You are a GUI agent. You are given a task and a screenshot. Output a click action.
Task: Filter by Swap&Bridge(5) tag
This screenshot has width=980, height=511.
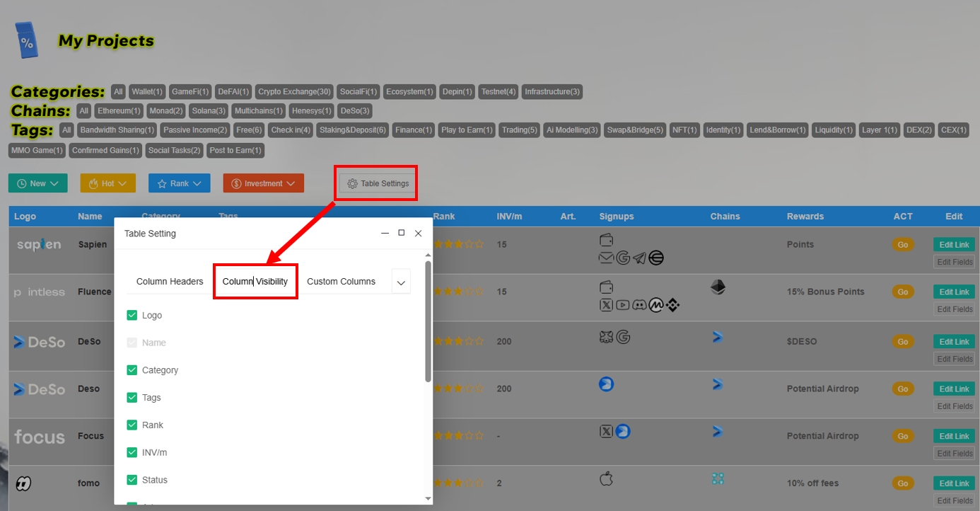[635, 130]
